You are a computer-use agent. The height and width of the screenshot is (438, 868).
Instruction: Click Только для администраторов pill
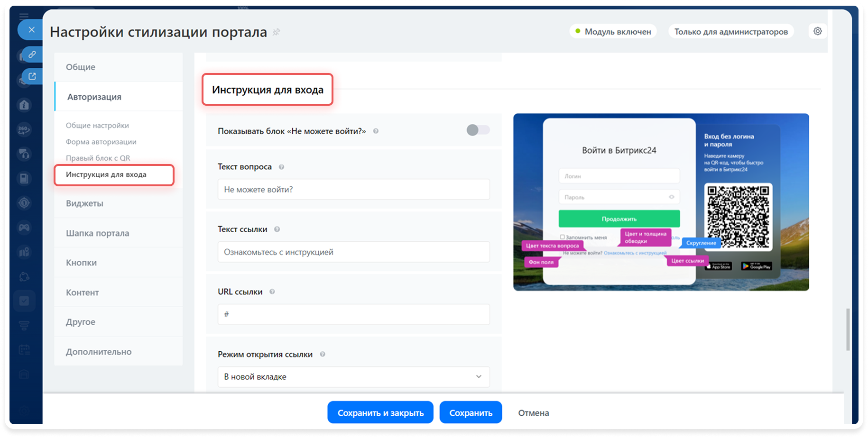point(731,32)
